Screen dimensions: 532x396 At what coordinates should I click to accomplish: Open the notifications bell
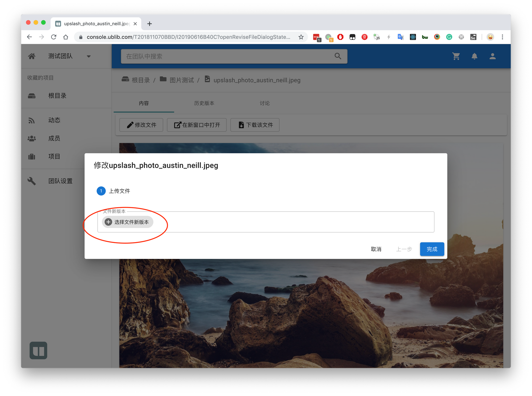coord(474,56)
